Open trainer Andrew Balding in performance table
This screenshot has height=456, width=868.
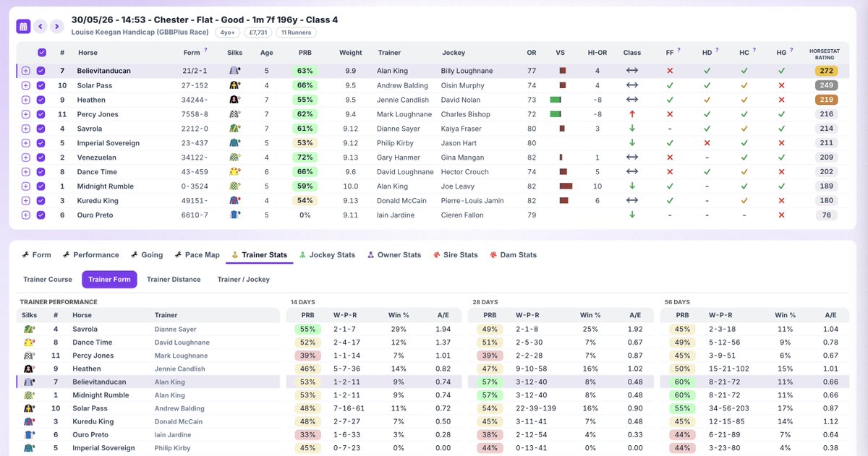coord(181,408)
